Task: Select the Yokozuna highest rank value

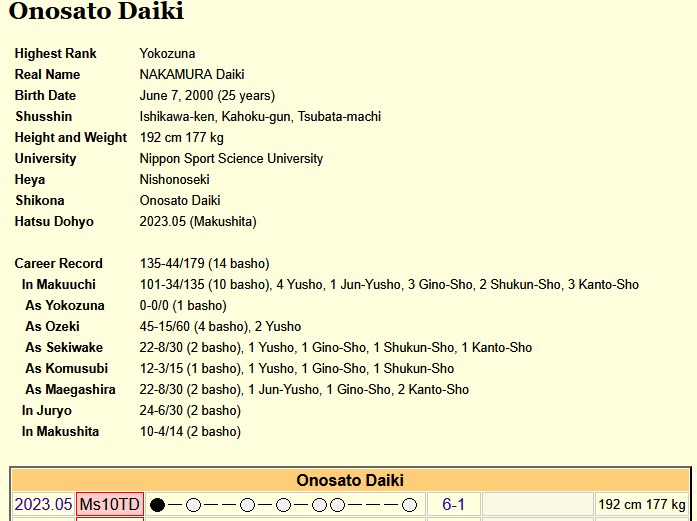Action: 167,53
